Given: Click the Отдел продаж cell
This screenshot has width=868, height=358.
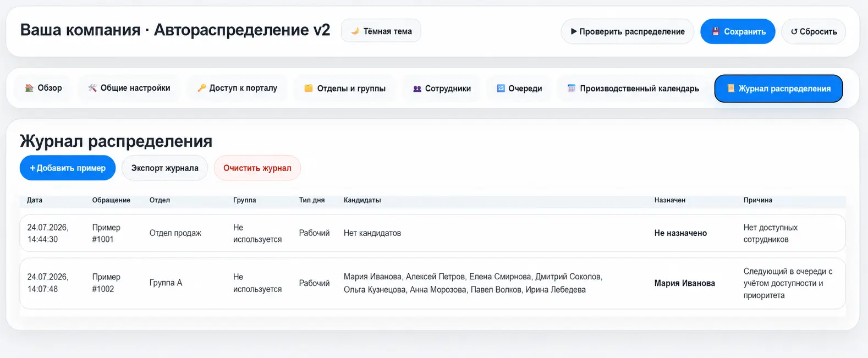Looking at the screenshot, I should pyautogui.click(x=175, y=233).
